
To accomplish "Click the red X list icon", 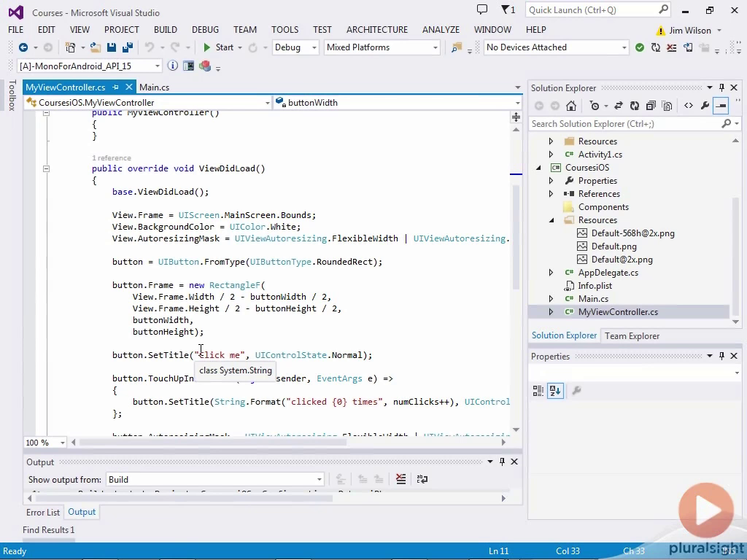I will tap(672, 47).
